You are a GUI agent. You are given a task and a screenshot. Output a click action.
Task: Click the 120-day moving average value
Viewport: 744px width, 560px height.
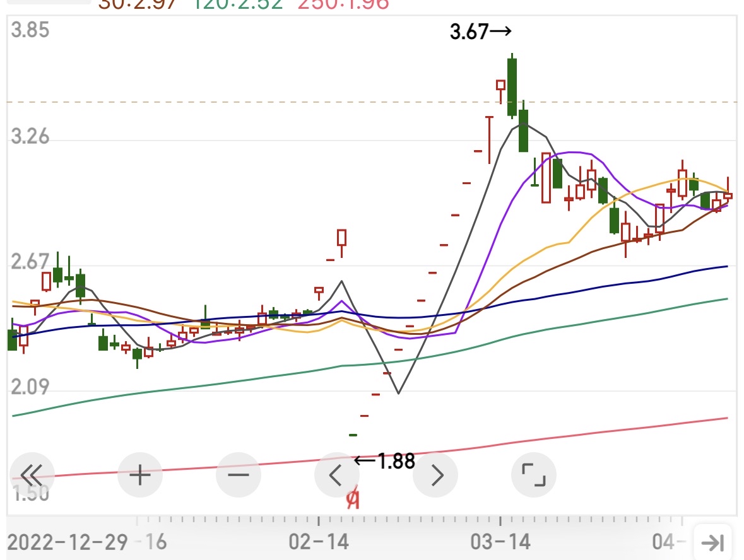coord(237,4)
